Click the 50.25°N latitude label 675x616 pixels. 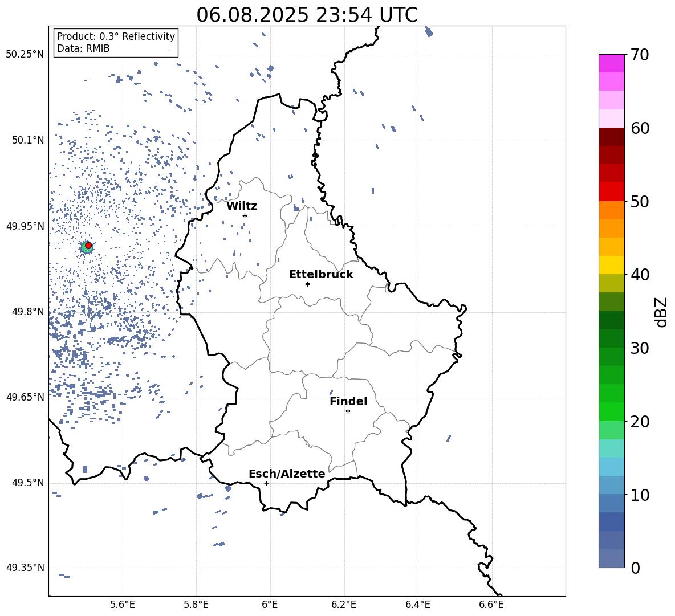tap(25, 55)
